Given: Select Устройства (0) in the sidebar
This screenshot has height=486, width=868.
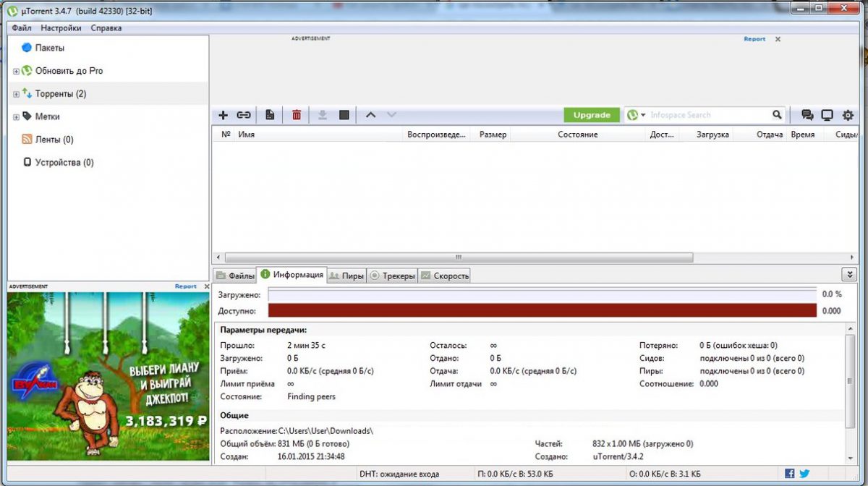Looking at the screenshot, I should pyautogui.click(x=64, y=163).
